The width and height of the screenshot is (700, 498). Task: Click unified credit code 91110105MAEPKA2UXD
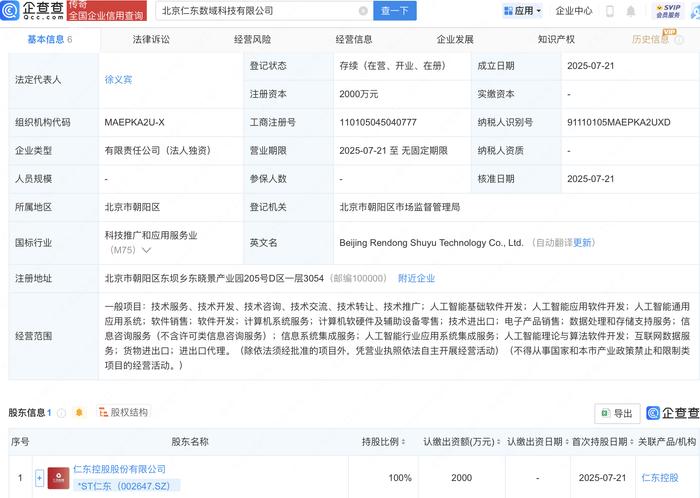618,122
